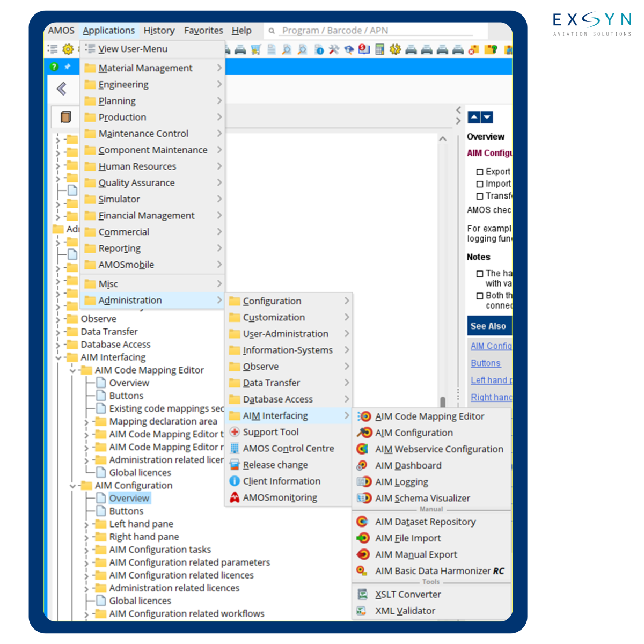Select View User-Menu entry

tap(152, 49)
